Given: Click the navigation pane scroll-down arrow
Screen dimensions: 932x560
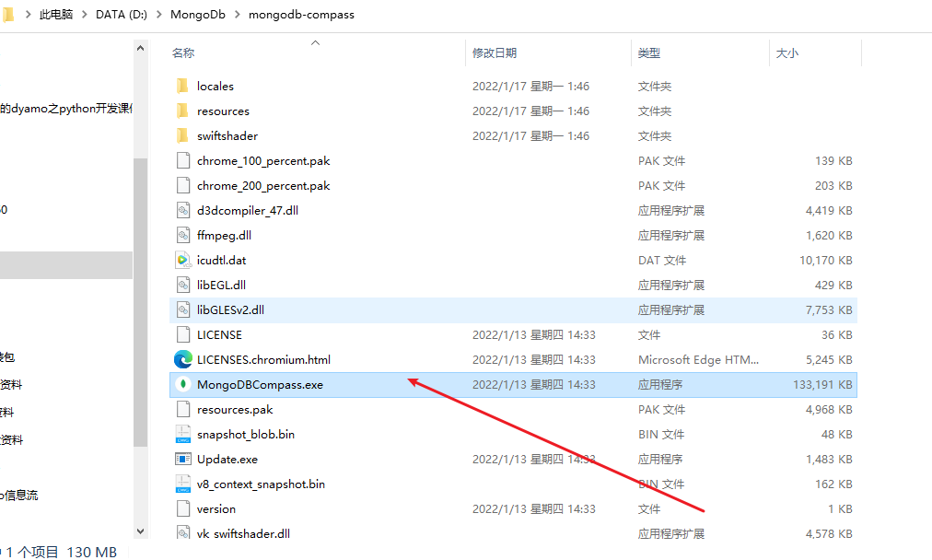Looking at the screenshot, I should [140, 531].
